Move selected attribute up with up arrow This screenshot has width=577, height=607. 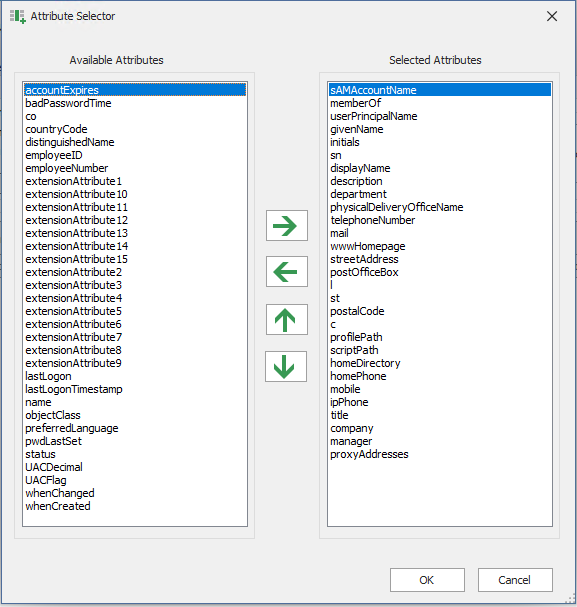287,319
